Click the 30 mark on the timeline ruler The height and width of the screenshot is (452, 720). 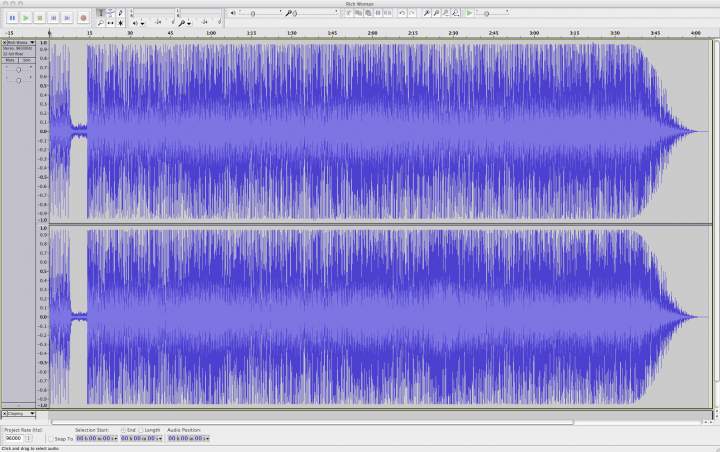(x=130, y=33)
